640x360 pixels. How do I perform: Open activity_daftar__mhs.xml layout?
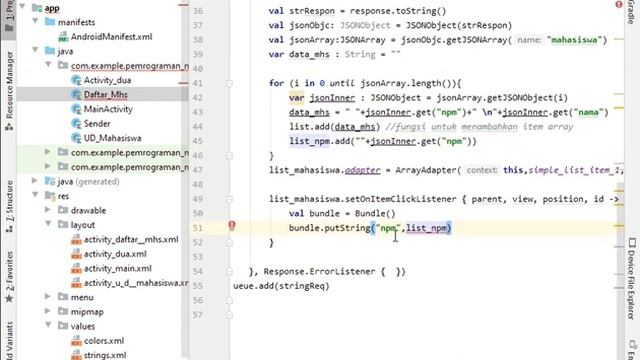tap(131, 240)
